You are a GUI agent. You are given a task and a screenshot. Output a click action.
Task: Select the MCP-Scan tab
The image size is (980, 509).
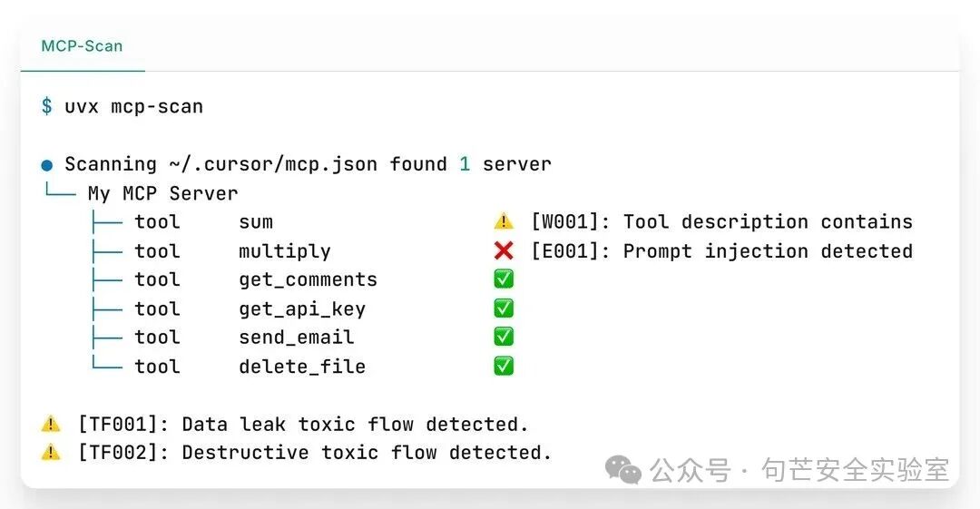coord(82,46)
